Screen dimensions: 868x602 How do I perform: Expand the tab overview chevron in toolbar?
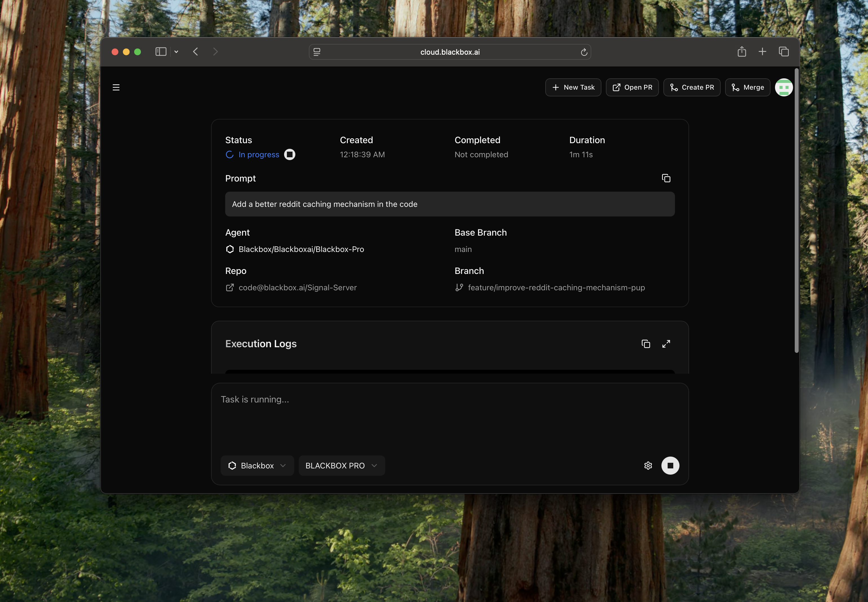click(176, 52)
